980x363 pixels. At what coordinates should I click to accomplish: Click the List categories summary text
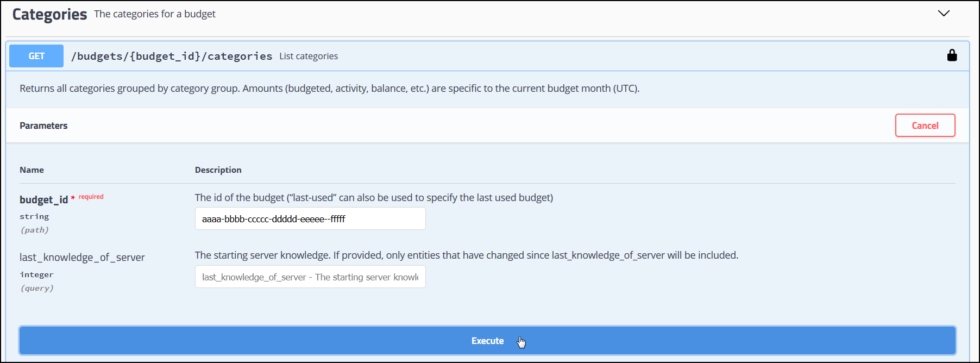[x=309, y=56]
